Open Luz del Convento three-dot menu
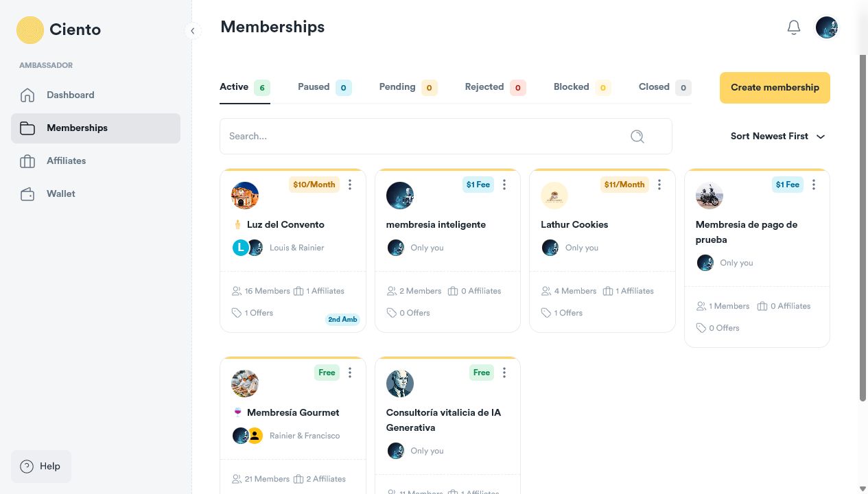 tap(350, 185)
